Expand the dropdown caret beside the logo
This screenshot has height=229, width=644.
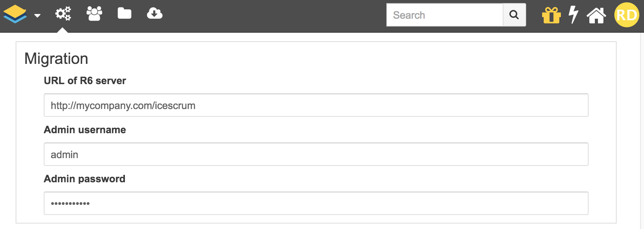[x=37, y=16]
